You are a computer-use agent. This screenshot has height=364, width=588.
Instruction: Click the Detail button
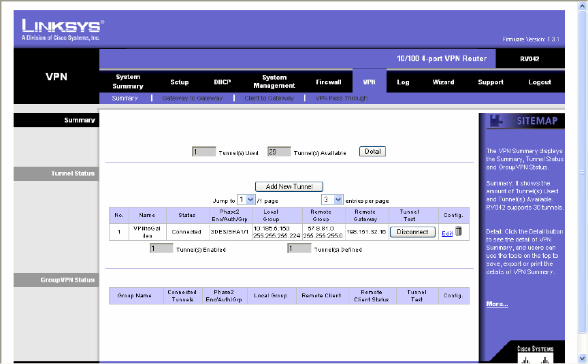(372, 151)
